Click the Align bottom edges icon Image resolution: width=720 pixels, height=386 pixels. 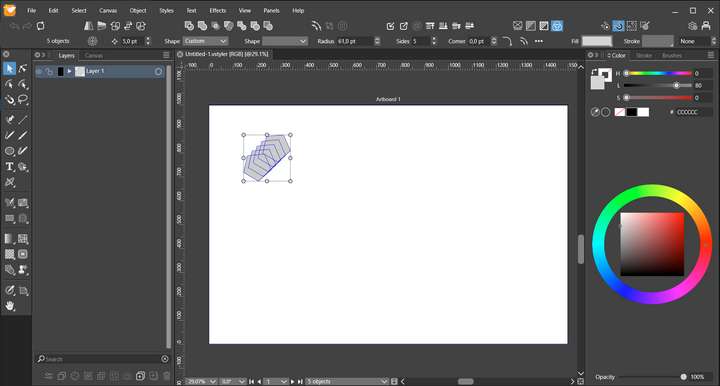(443, 26)
